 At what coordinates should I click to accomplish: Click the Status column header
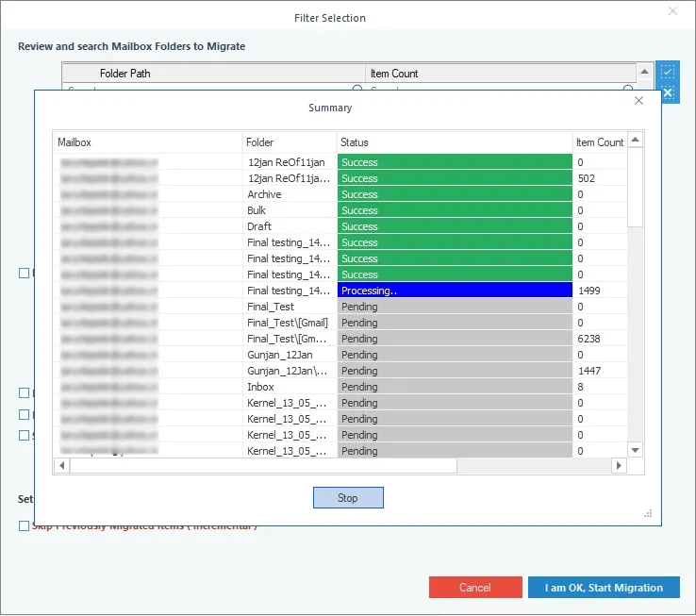(x=454, y=142)
